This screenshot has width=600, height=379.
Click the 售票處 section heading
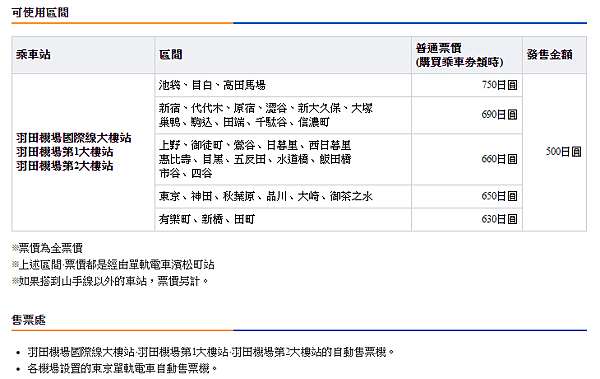coord(28,320)
